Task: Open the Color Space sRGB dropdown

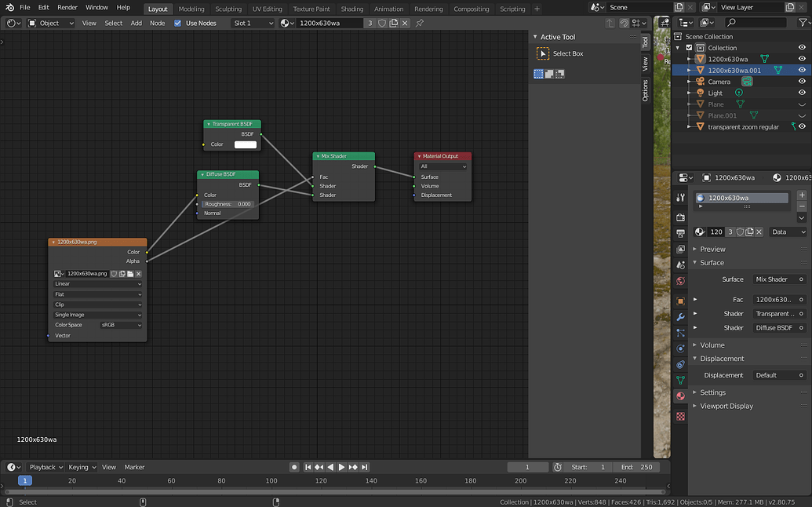Action: [121, 325]
